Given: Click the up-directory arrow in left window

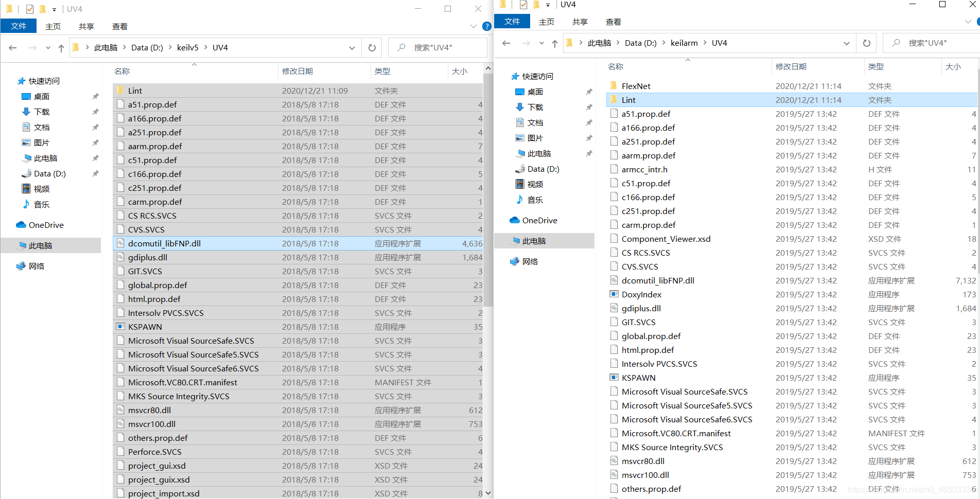Looking at the screenshot, I should [61, 48].
